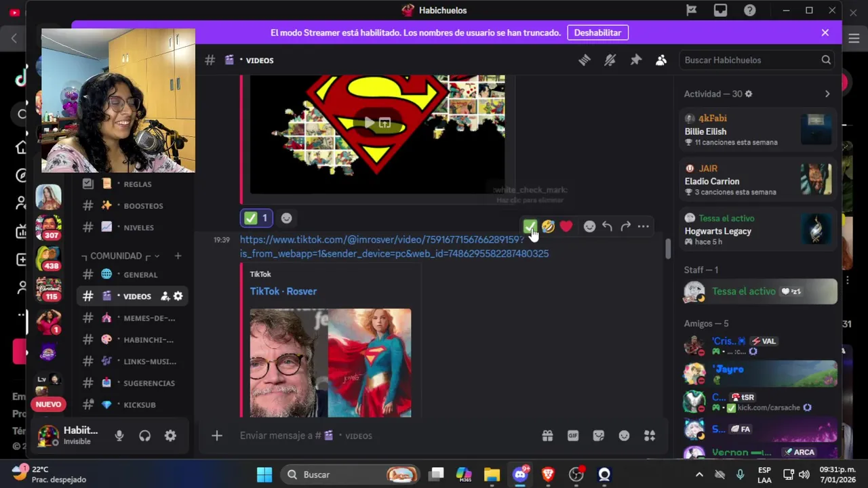Open the MEMES-DE-... channel
Screen dimensions: 868x488
point(134,318)
